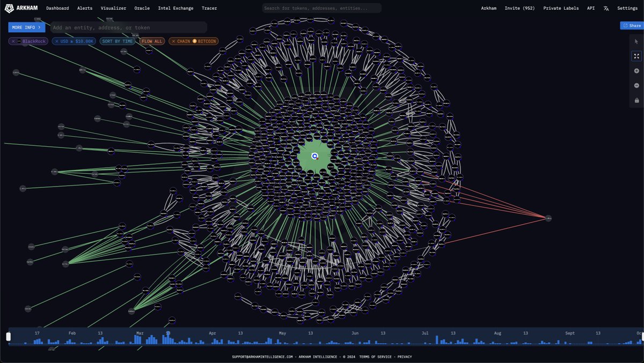The height and width of the screenshot is (363, 644).
Task: Toggle the graph lock icon
Action: (x=636, y=100)
